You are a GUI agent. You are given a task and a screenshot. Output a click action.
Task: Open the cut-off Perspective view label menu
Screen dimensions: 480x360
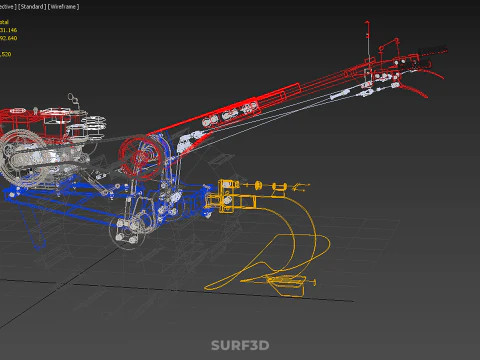pos(8,7)
